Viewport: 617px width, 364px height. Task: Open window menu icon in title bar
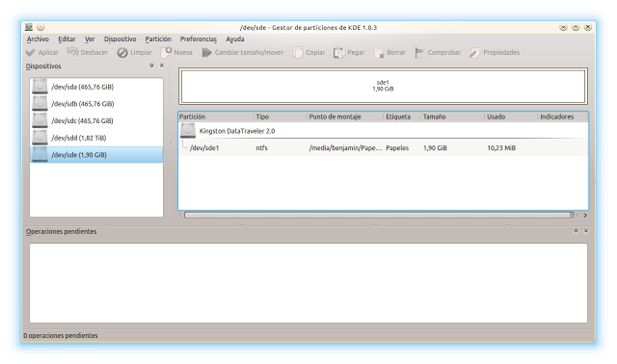[29, 27]
